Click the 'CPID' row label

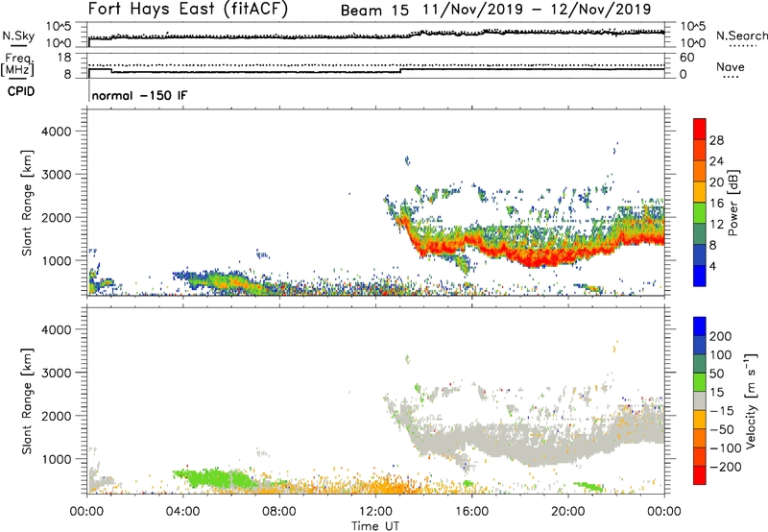pyautogui.click(x=21, y=91)
